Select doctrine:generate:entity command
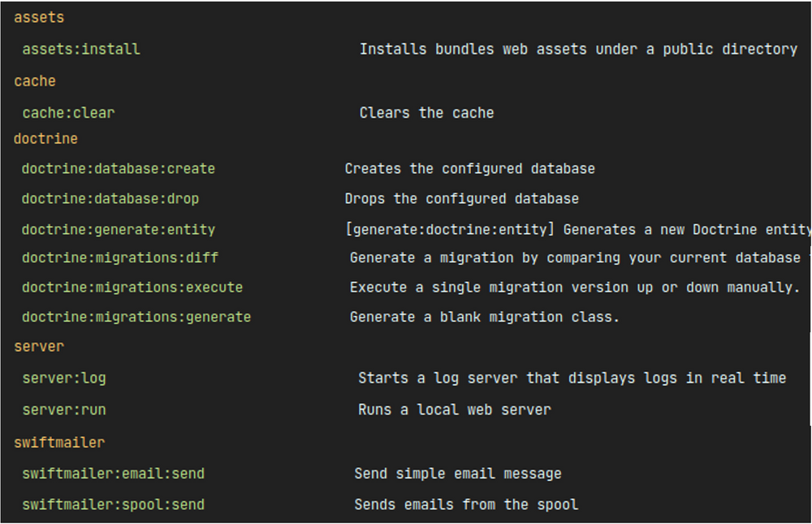 click(118, 230)
